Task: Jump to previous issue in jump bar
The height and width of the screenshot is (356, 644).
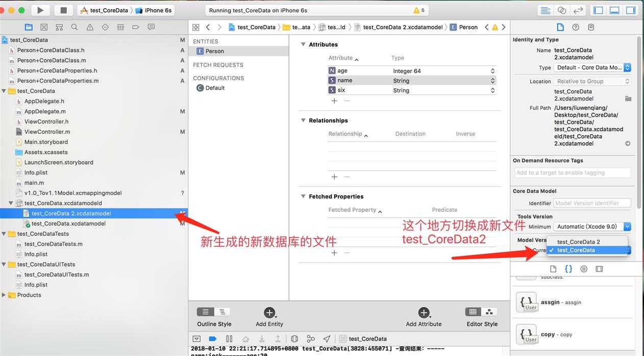Action: [486, 27]
